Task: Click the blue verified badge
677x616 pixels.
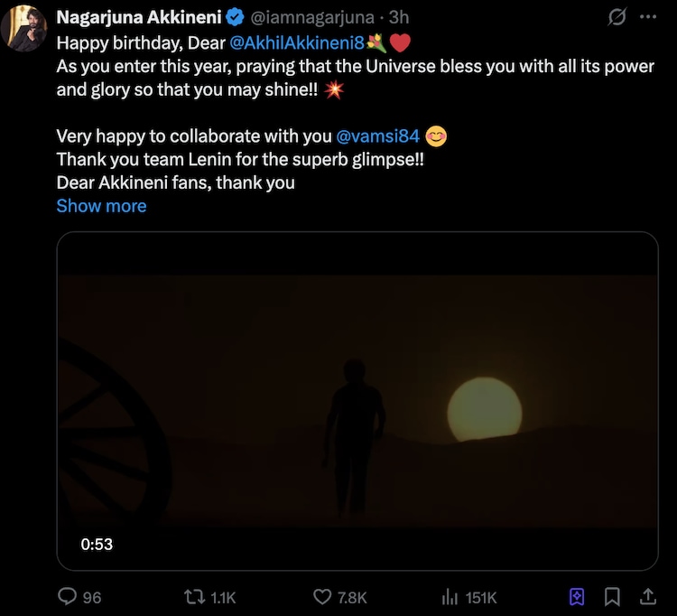Action: coord(234,17)
